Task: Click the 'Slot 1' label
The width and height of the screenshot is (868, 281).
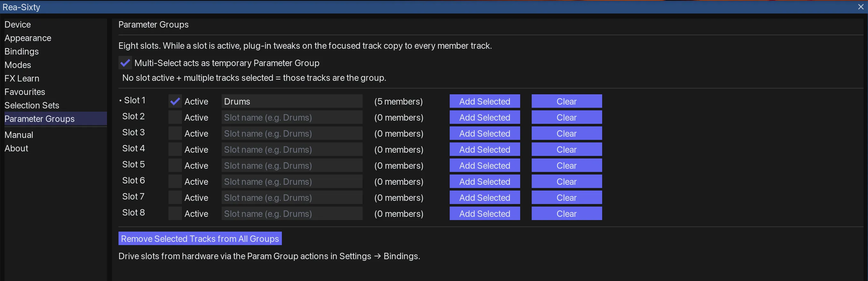Action: coord(135,100)
